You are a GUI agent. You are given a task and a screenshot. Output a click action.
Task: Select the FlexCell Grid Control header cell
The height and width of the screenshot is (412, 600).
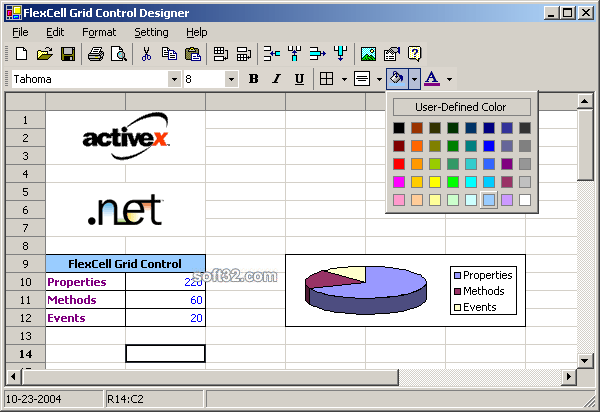[126, 264]
